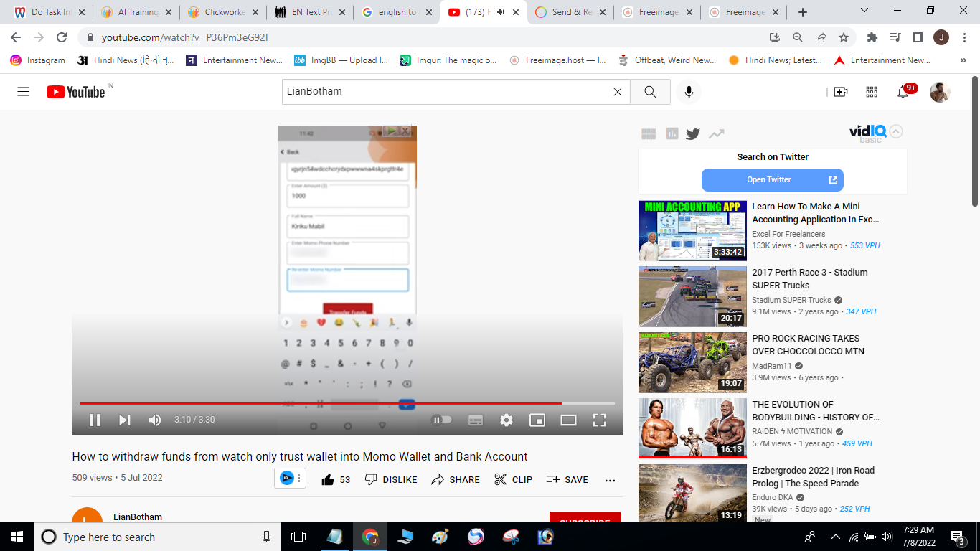Collapse the vidIQ panel chevron
This screenshot has width=980, height=551.
pos(897,131)
